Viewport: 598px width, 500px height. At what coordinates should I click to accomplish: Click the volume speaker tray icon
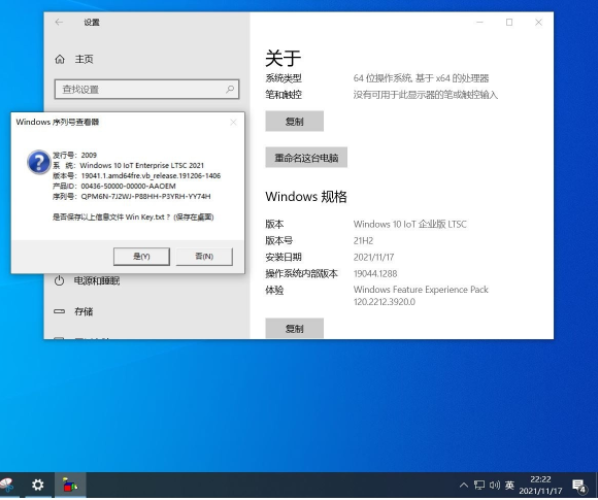(495, 485)
